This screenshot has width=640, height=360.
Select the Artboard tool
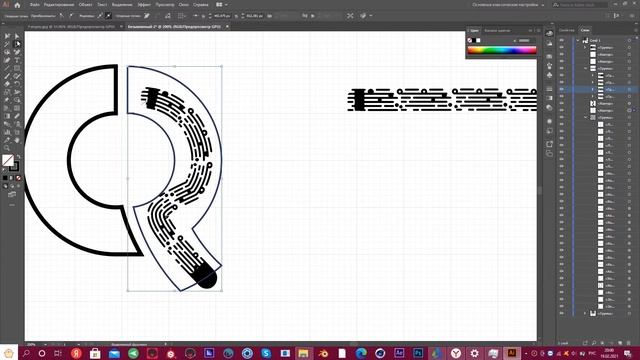click(17, 132)
